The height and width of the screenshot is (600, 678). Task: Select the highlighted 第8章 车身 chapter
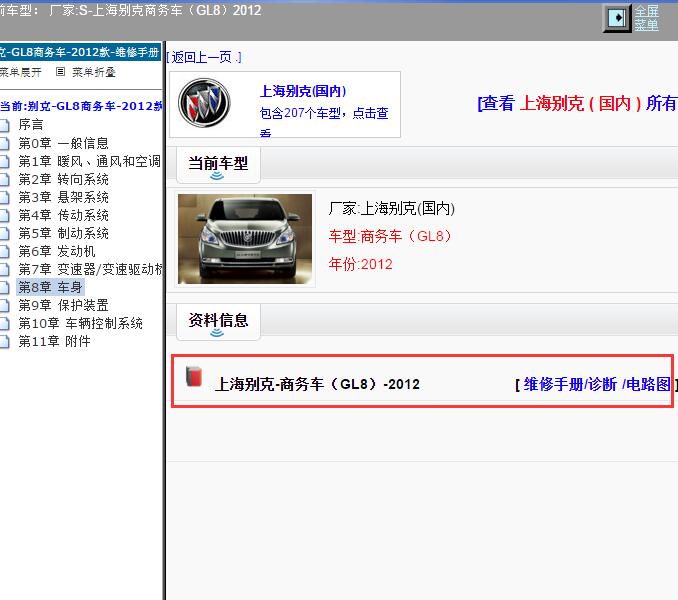coord(50,287)
